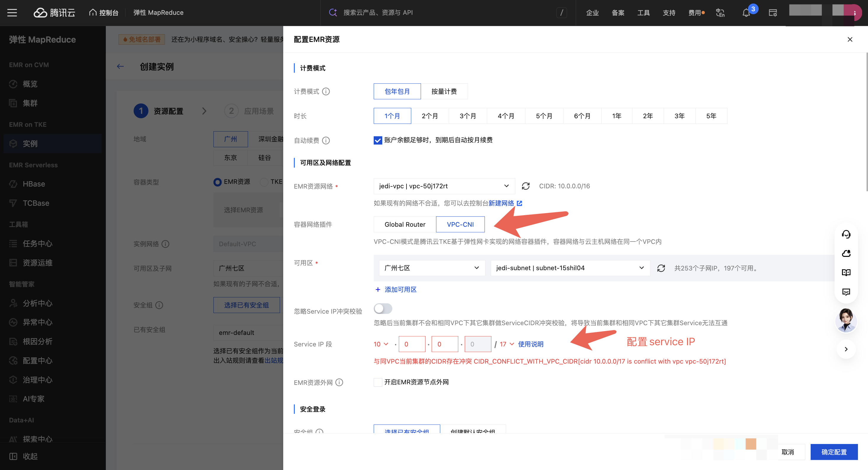Open the hamburger navigation menu
The image size is (868, 470).
[12, 12]
